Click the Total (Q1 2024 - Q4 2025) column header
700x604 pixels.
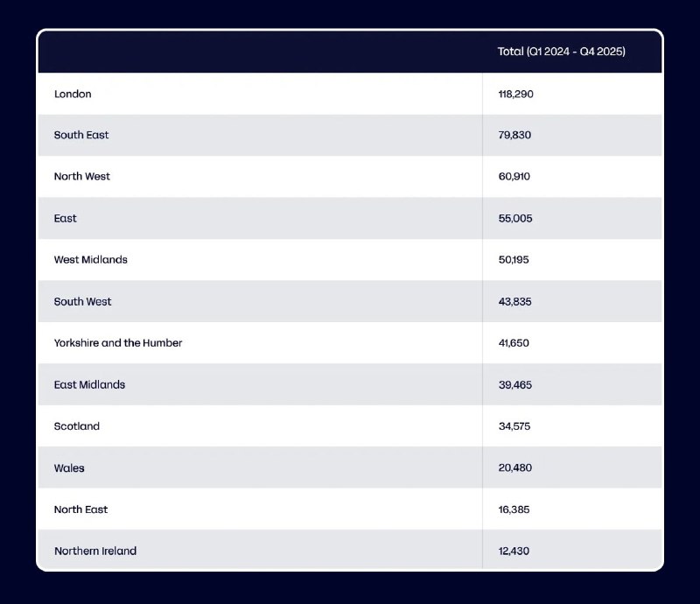[561, 52]
